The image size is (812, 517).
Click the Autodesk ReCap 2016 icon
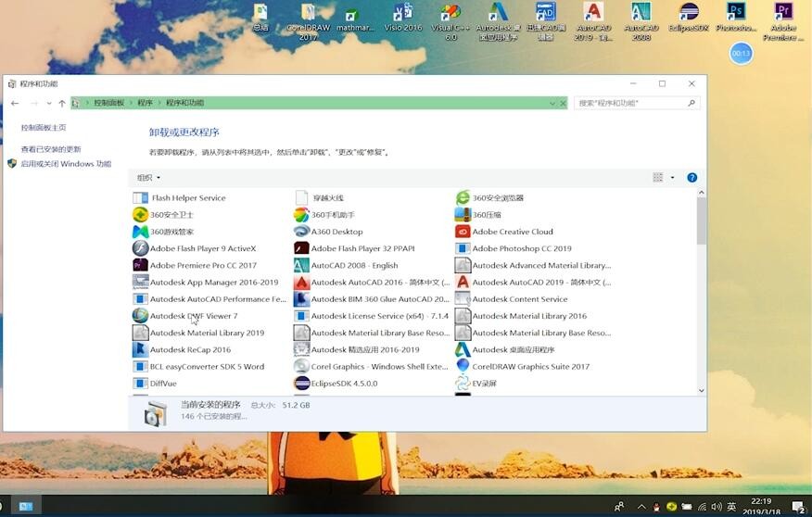pyautogui.click(x=140, y=349)
